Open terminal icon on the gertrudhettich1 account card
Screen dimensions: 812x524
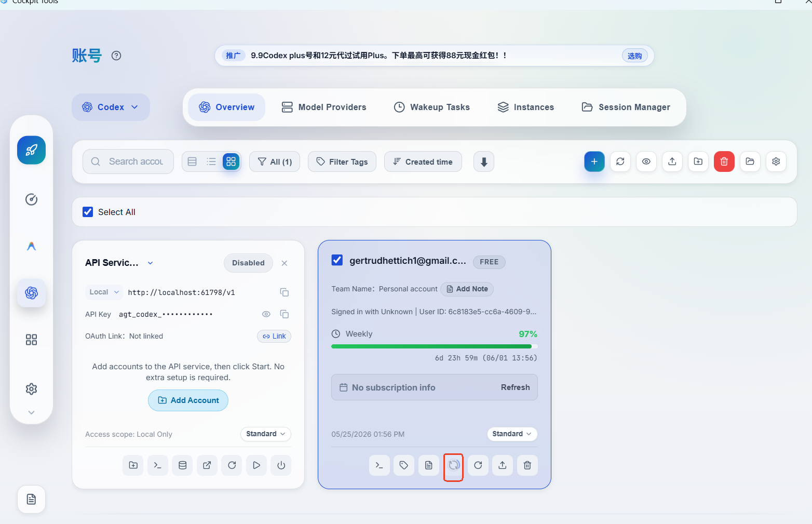(380, 465)
